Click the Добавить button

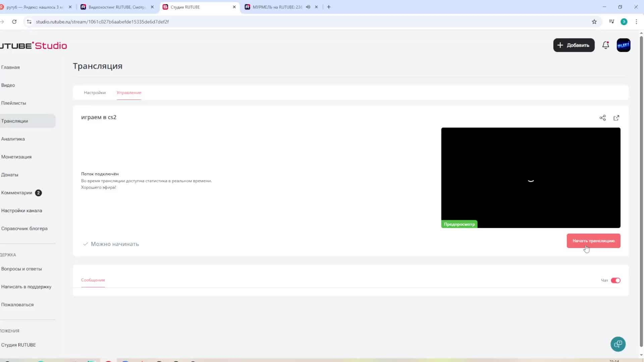574,45
